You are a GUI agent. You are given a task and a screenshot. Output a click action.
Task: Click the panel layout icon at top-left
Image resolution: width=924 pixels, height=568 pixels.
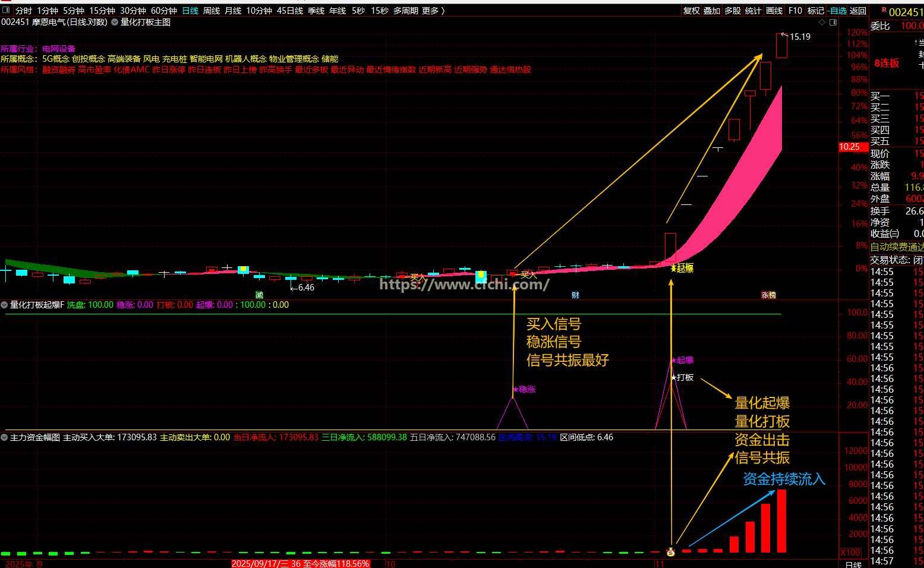(7, 10)
